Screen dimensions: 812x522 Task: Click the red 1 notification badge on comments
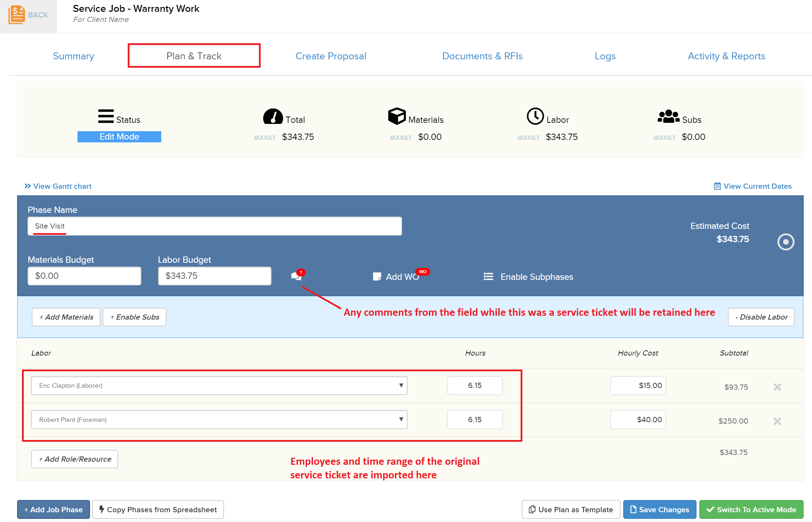(301, 272)
